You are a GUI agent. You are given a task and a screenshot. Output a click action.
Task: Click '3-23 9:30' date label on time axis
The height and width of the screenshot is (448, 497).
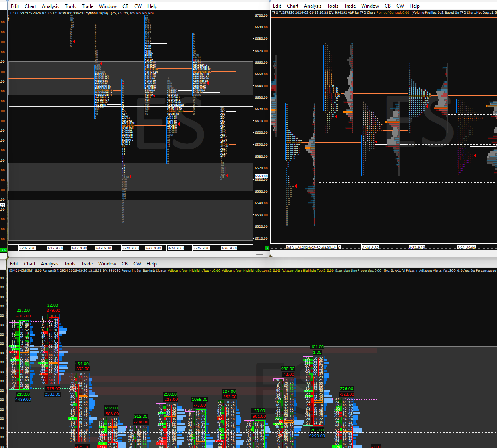pyautogui.click(x=153, y=248)
